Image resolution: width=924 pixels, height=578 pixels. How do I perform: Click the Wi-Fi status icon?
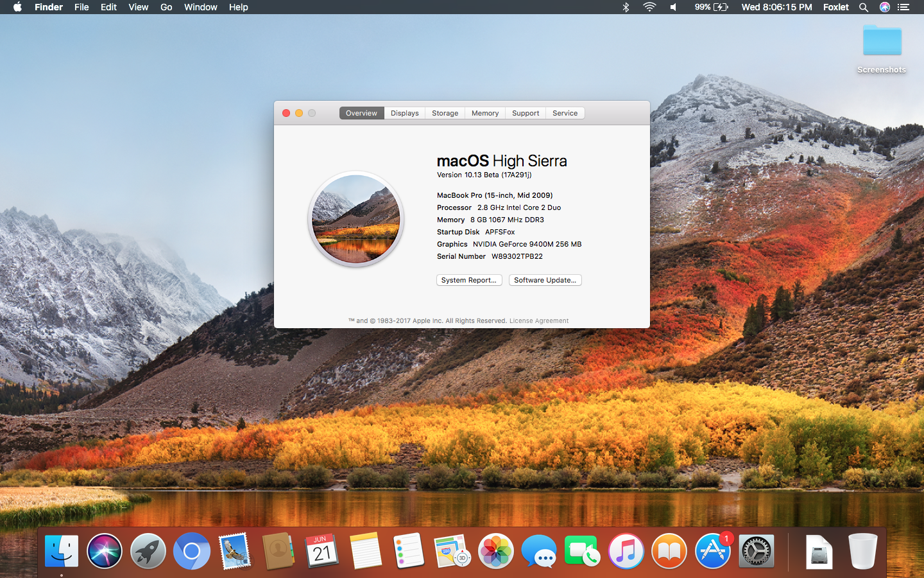click(649, 7)
